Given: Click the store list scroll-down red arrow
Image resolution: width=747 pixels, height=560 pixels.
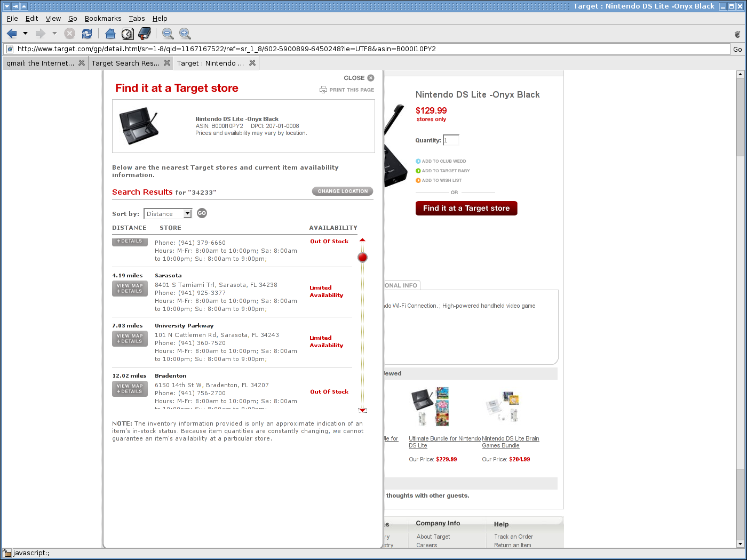Looking at the screenshot, I should pyautogui.click(x=362, y=410).
